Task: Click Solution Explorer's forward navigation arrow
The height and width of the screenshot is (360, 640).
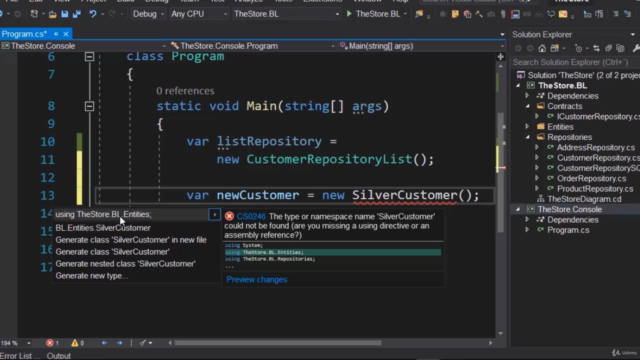Action: (x=530, y=49)
